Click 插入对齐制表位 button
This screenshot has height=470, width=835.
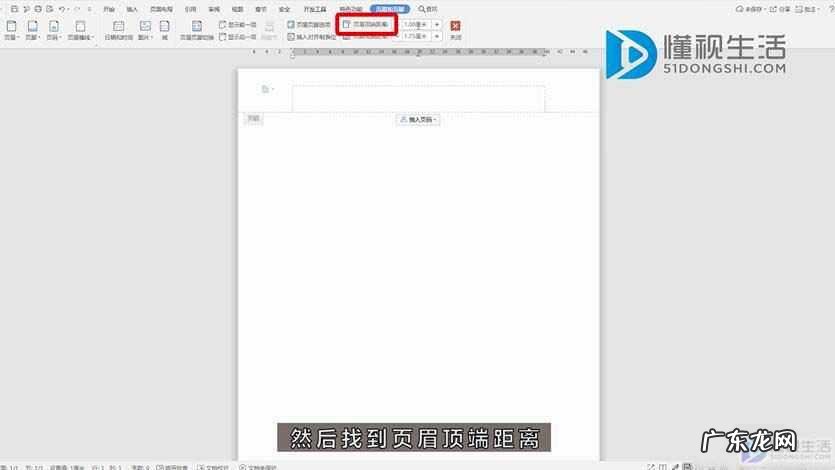click(312, 37)
